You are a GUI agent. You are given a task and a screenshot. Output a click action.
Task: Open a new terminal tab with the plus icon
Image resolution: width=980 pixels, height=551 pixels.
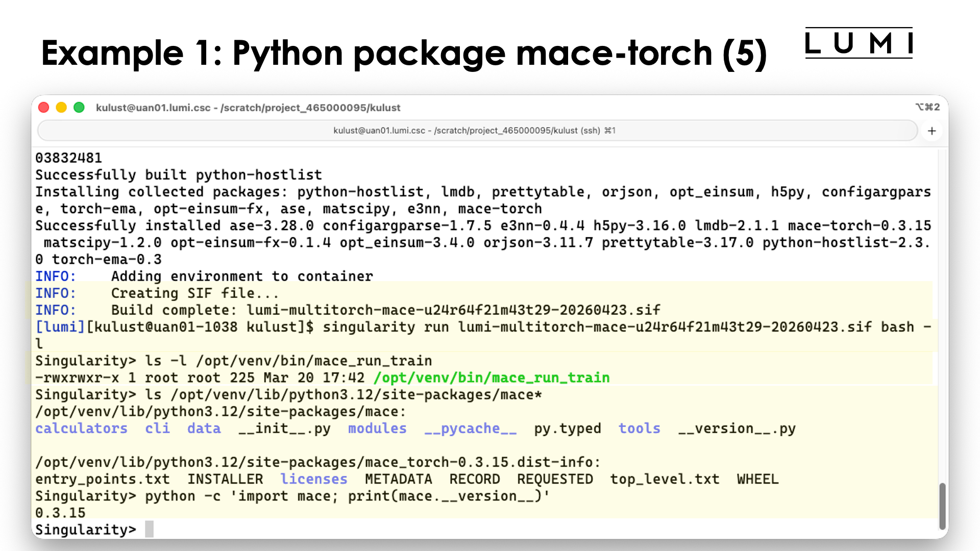coord(932,131)
